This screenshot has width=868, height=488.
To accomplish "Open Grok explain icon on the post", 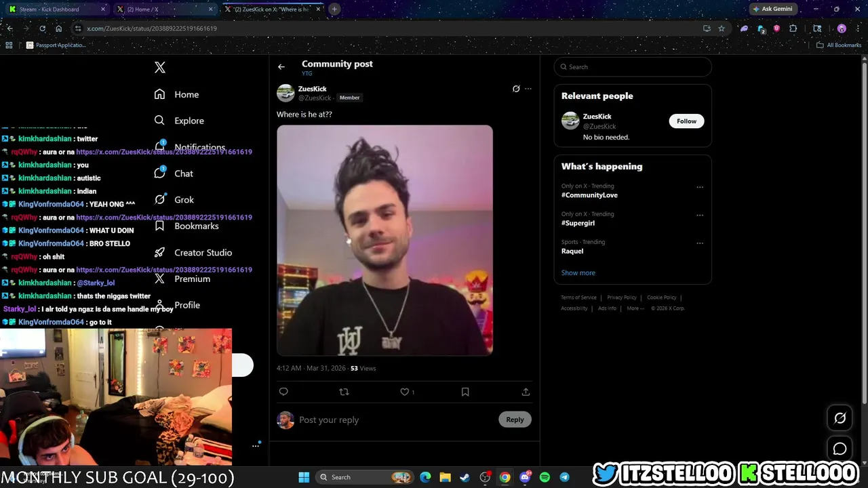I will point(516,89).
